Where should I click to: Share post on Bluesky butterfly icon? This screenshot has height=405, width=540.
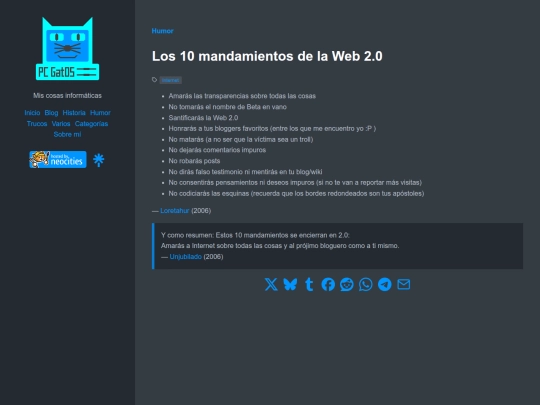tap(290, 284)
